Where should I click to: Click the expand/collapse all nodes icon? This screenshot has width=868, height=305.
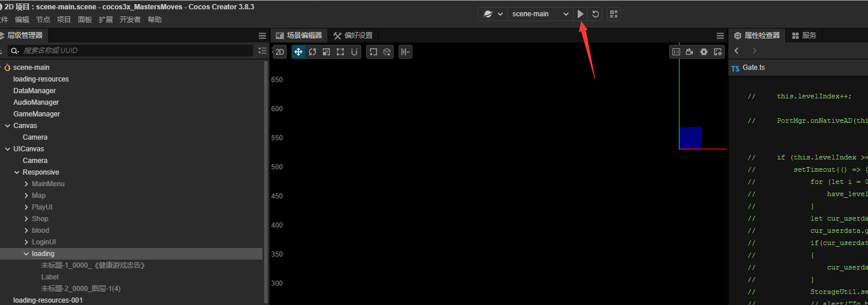(x=262, y=51)
